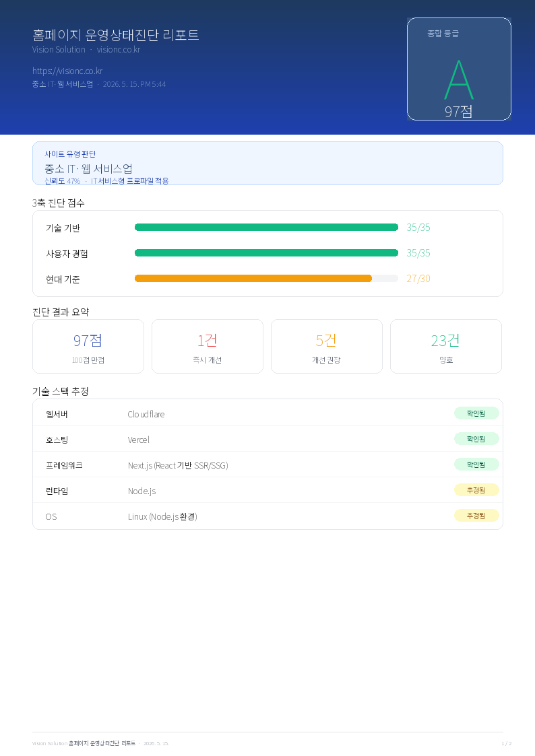Click the 즉시 개선 caption
The height and width of the screenshot is (756, 535).
click(x=208, y=360)
